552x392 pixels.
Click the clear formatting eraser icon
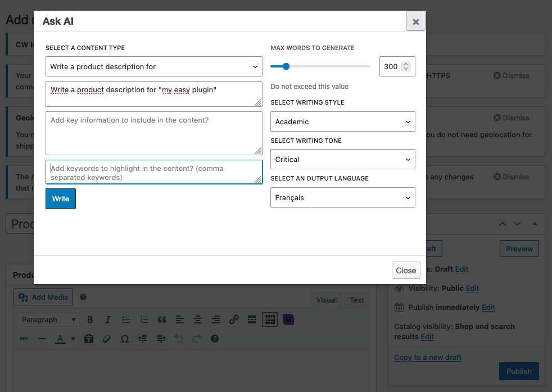coord(107,339)
